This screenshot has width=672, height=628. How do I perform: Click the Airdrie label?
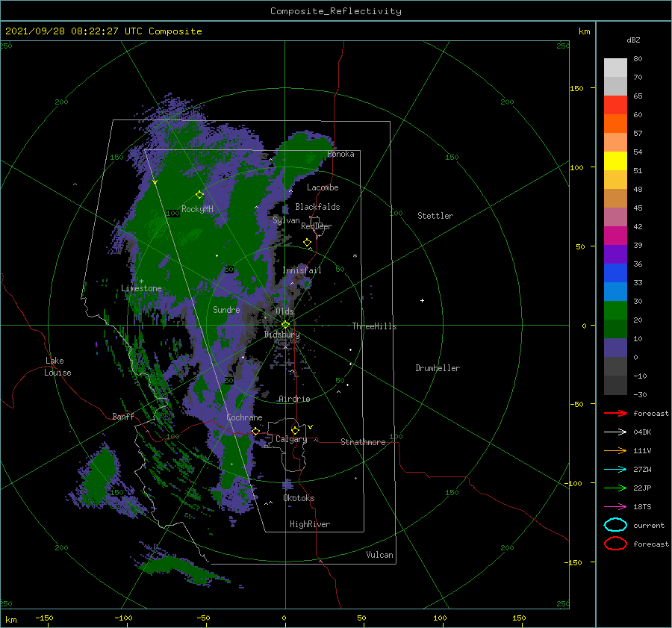point(294,399)
